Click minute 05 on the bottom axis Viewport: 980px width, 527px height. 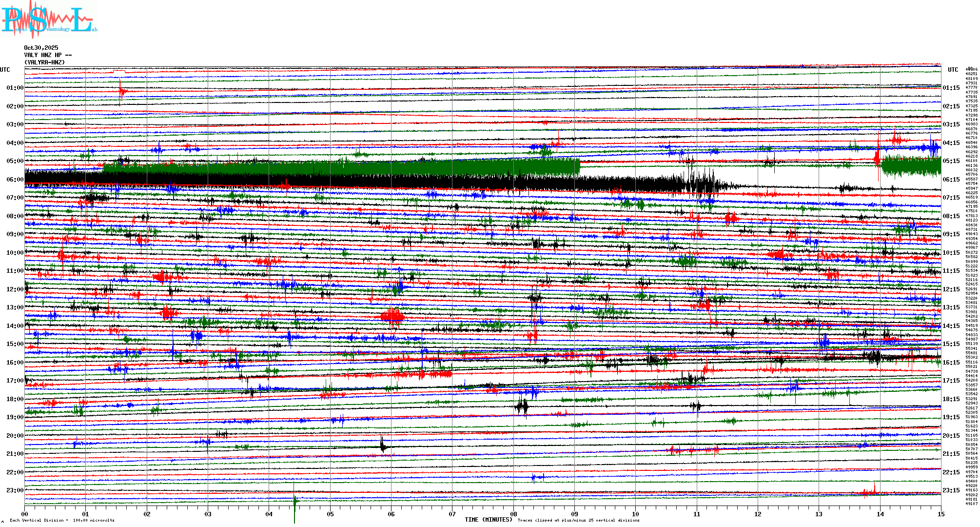[330, 514]
